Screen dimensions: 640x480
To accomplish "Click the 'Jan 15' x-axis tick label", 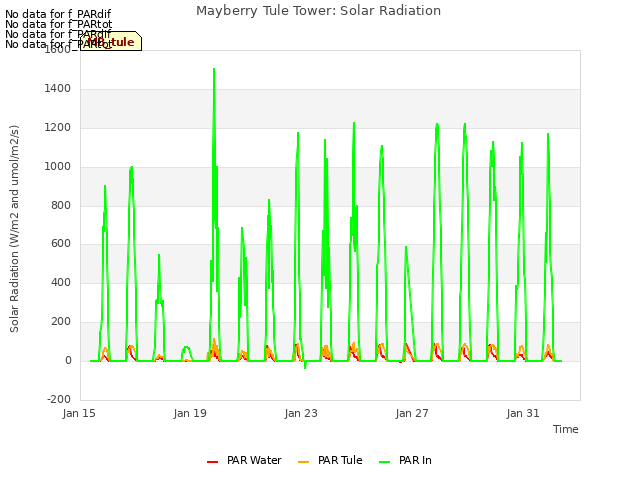I will point(79,413).
